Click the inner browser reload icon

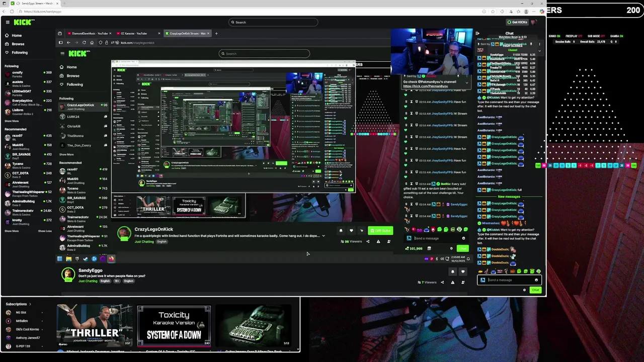click(x=84, y=43)
